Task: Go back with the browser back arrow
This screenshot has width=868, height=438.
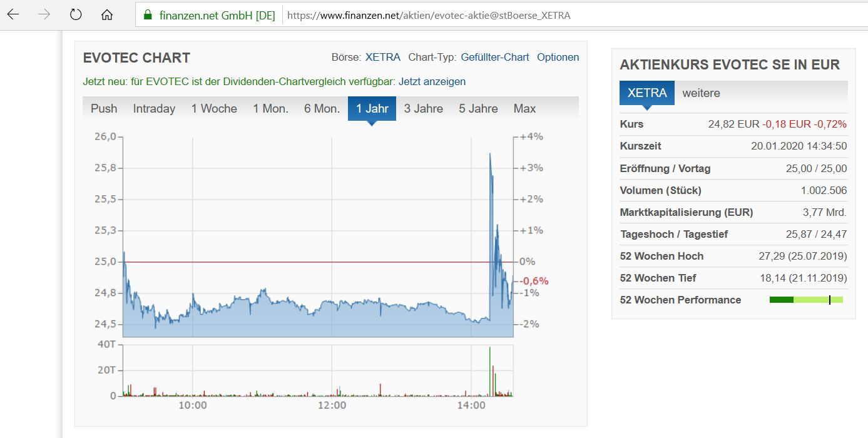Action: point(13,15)
